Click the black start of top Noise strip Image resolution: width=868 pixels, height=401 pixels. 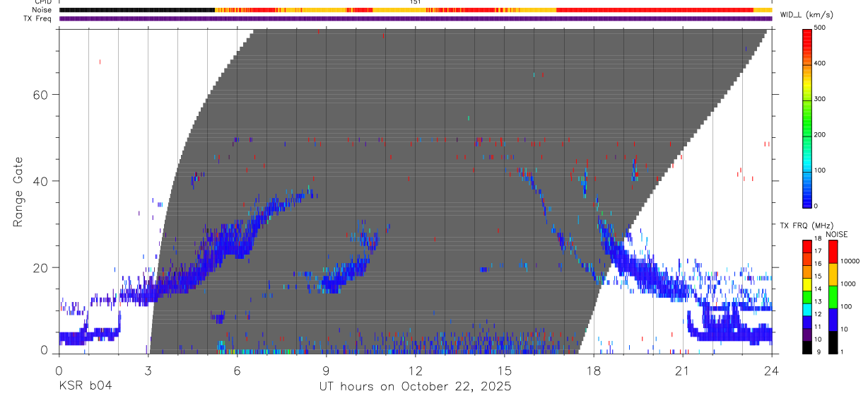coord(136,10)
